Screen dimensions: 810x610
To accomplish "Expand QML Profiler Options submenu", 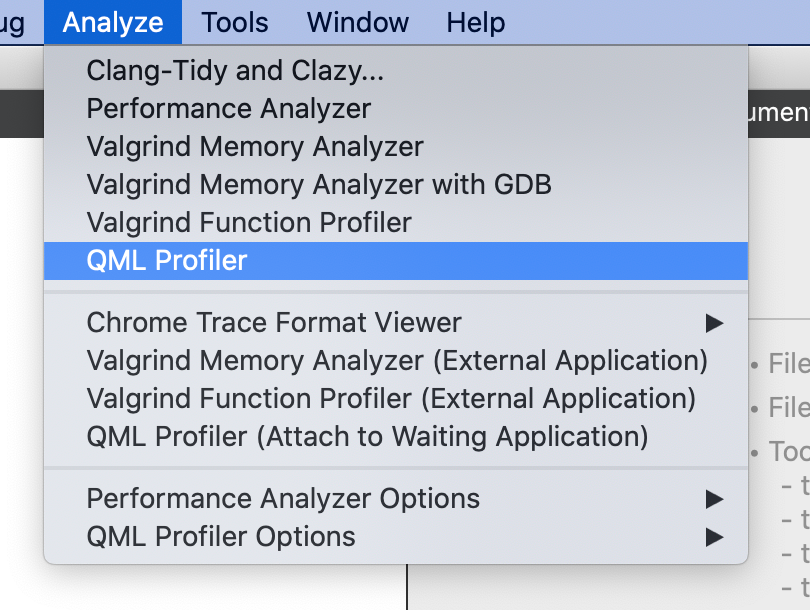I will pyautogui.click(x=221, y=537).
